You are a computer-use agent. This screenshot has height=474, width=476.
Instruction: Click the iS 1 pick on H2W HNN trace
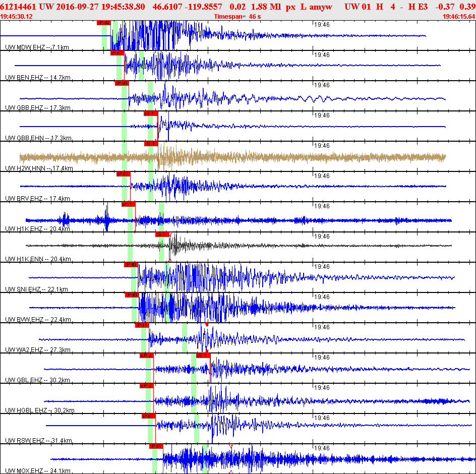click(x=151, y=144)
